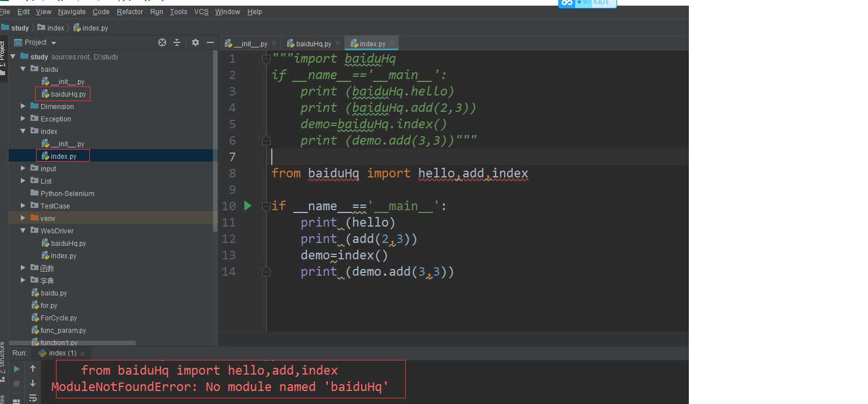Expand the input folder arrow
The width and height of the screenshot is (868, 404).
click(23, 168)
